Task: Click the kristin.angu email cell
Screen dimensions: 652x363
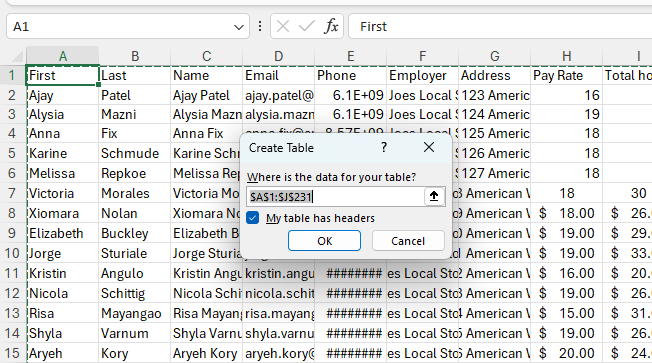Action: pos(279,273)
